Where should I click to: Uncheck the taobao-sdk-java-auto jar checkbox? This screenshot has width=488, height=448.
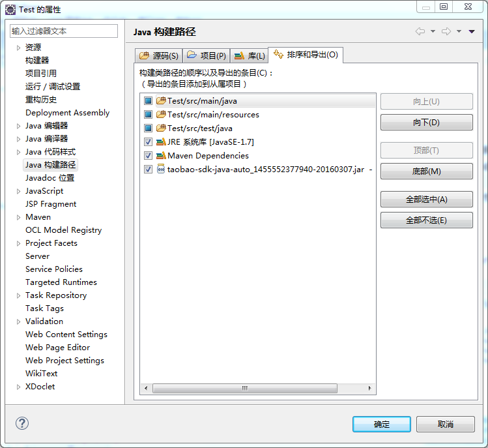148,169
